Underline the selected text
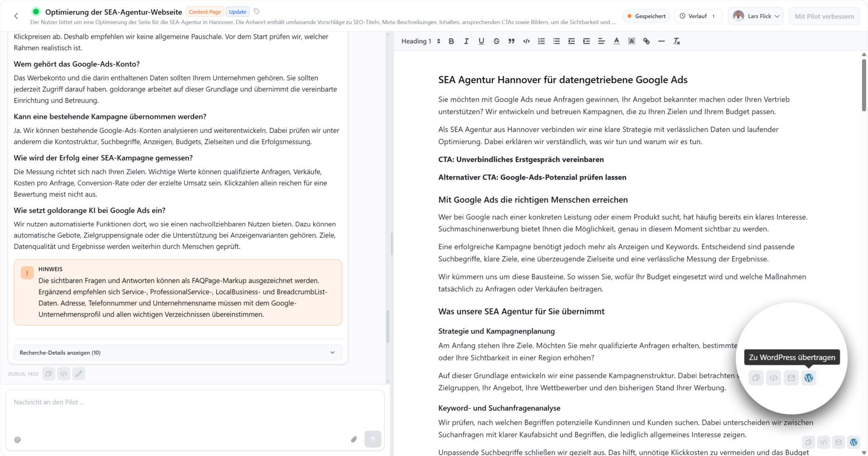 [x=481, y=41]
